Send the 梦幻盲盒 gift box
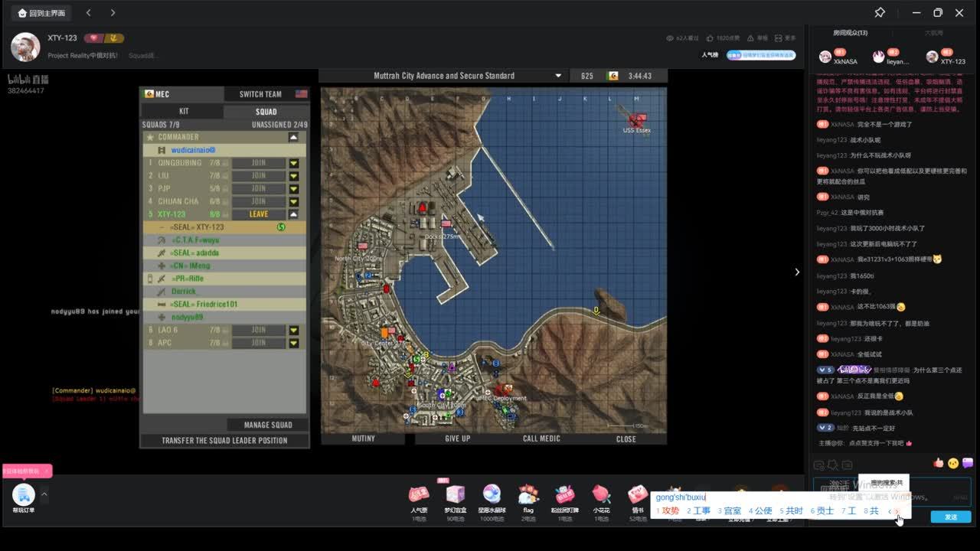 (x=455, y=501)
